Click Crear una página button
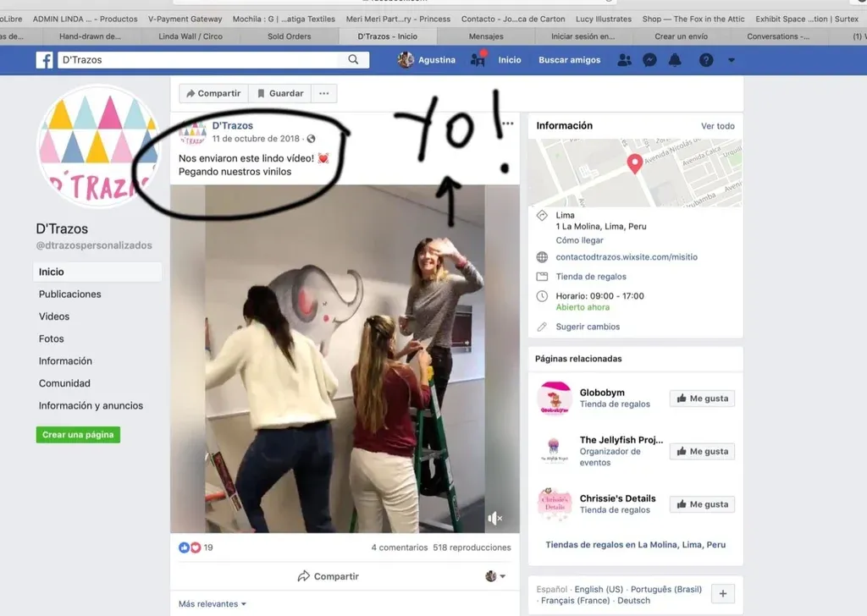Image resolution: width=867 pixels, height=616 pixels. tap(78, 435)
